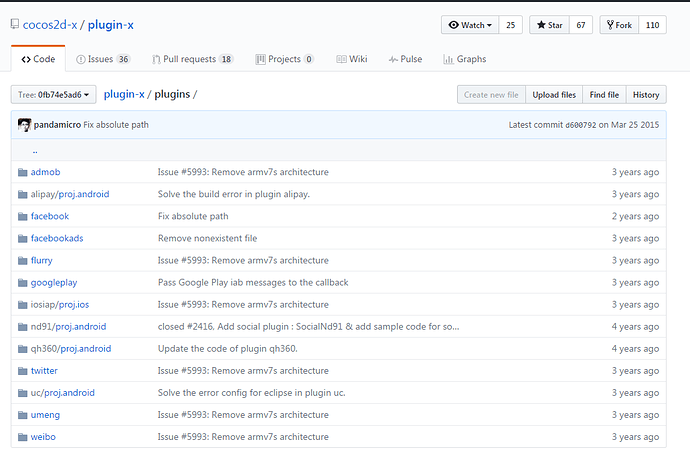Fork the repository
Viewport: 690px width, 462px height.
[x=620, y=25]
